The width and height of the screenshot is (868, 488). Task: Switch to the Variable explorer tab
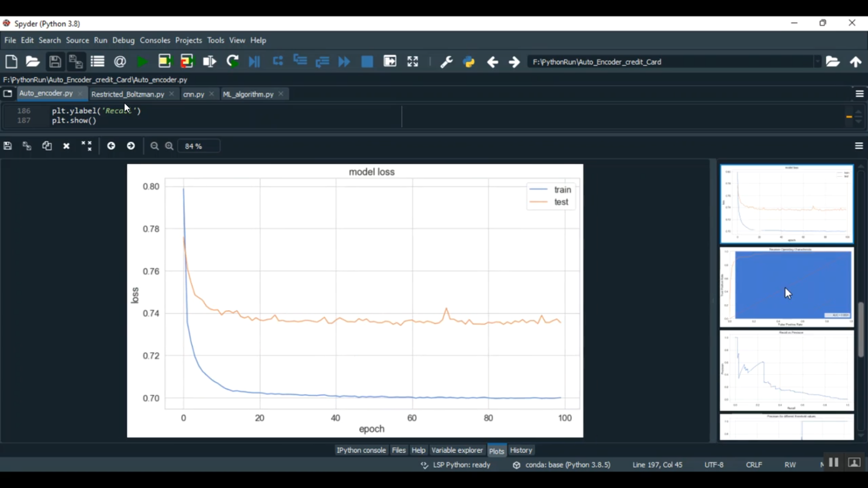pyautogui.click(x=457, y=450)
